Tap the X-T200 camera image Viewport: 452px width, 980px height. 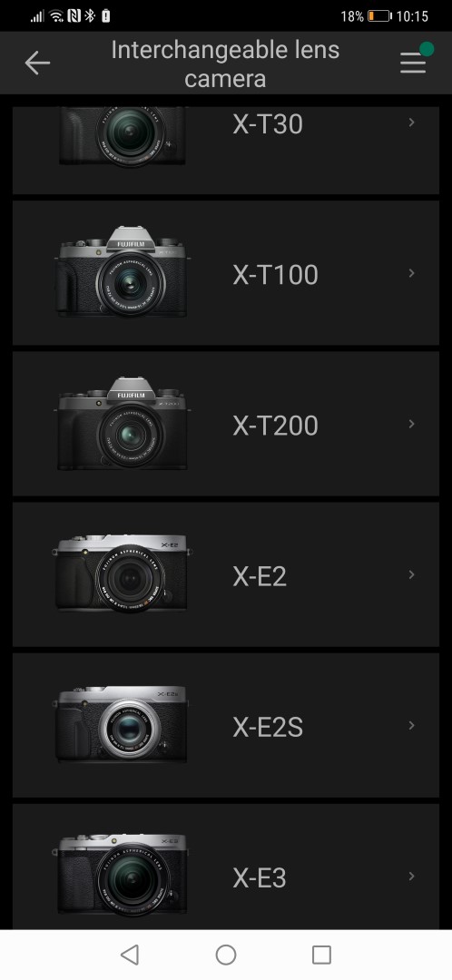[123, 424]
